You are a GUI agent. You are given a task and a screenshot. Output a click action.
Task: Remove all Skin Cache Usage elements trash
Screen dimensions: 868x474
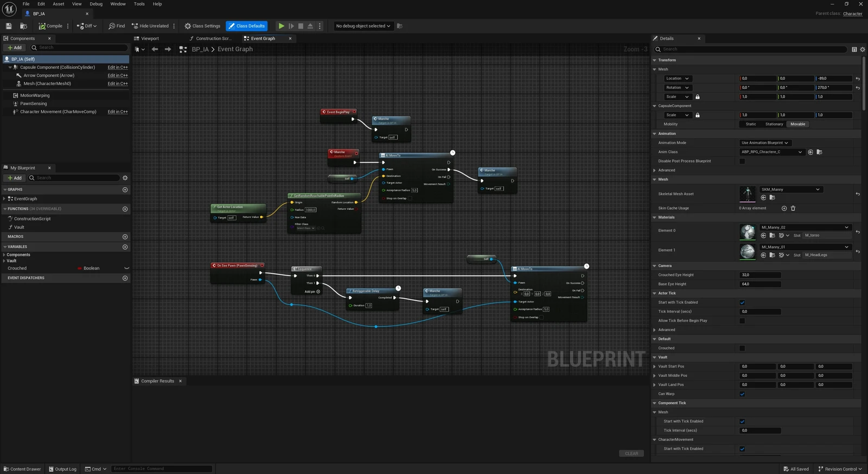tap(793, 208)
